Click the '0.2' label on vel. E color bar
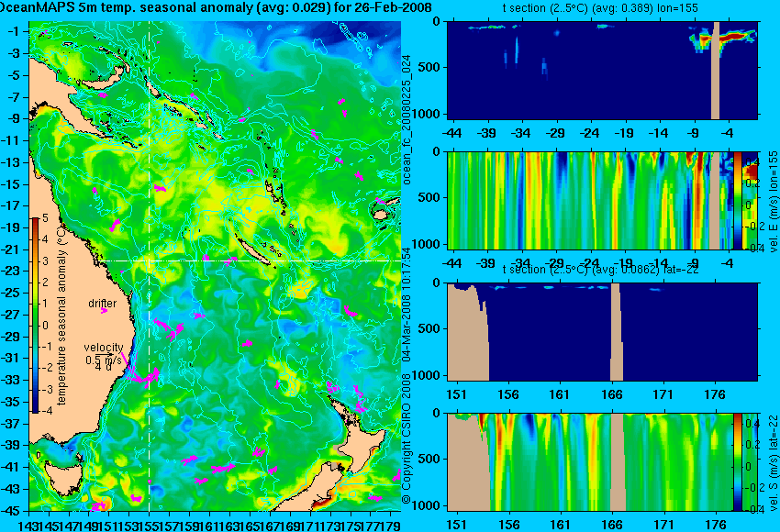Image resolution: width=780 pixels, height=532 pixels. click(752, 183)
